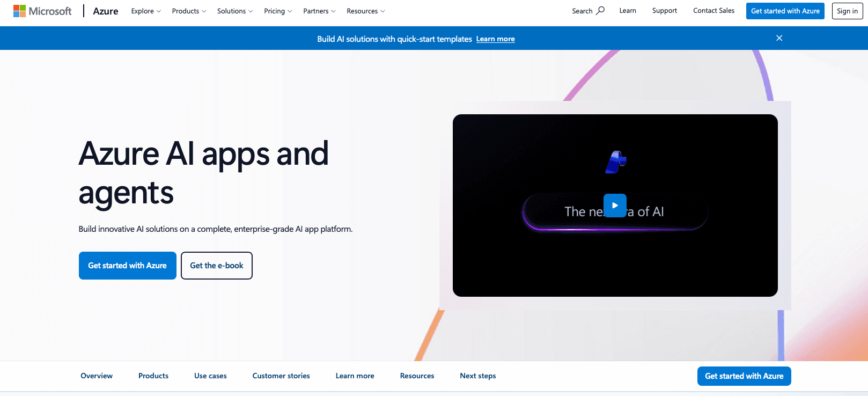
Task: Click Get started with Azure in the header
Action: pyautogui.click(x=785, y=11)
